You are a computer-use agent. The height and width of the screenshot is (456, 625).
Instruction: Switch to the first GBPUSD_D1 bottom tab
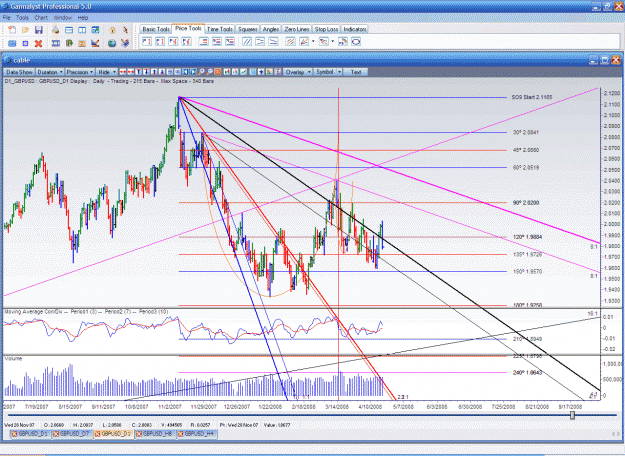coord(30,434)
